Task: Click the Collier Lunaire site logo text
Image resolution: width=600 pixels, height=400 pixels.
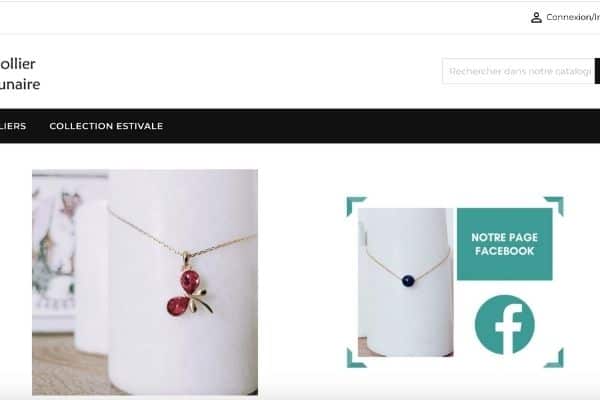Action: point(20,74)
